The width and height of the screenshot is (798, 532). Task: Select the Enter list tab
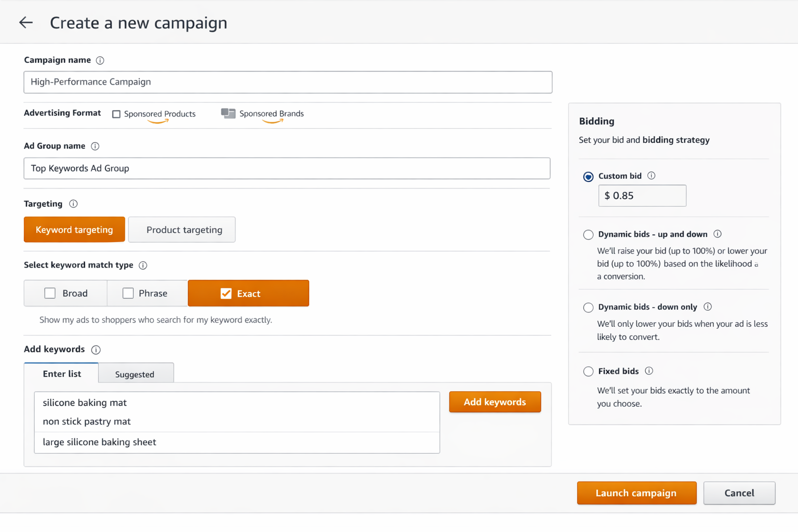[61, 374]
